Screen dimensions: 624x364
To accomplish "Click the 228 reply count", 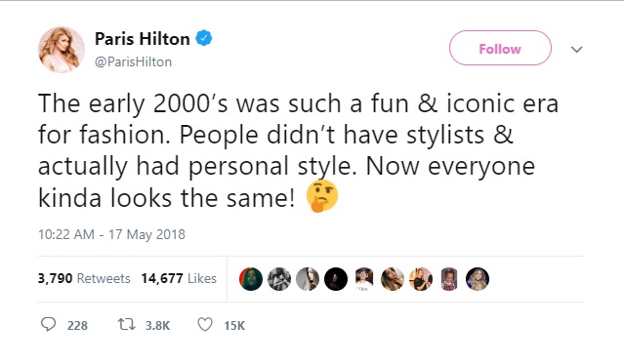I will point(77,326).
